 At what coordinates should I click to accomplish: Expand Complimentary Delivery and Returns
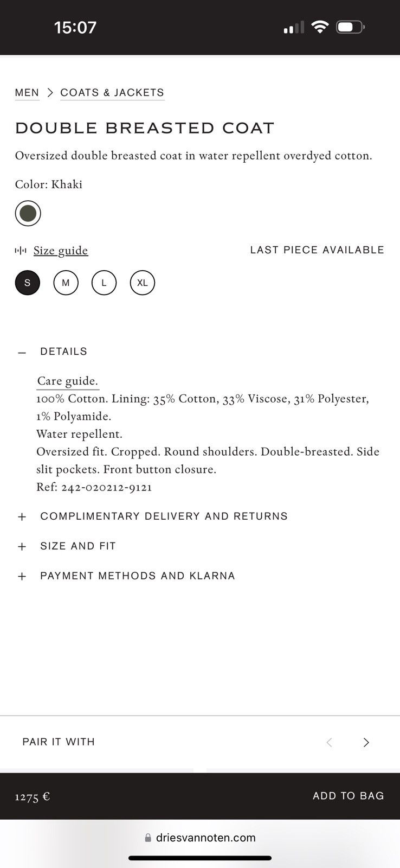click(x=152, y=516)
